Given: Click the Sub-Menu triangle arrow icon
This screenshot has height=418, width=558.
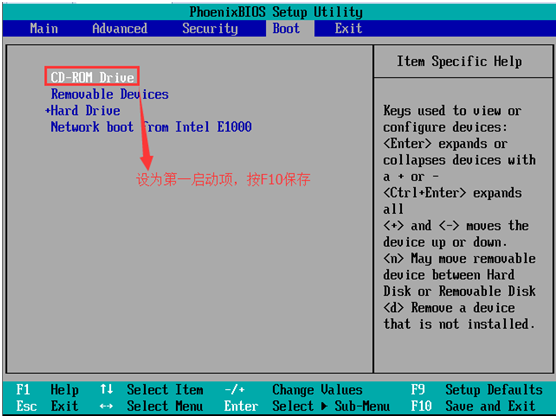Looking at the screenshot, I should (x=324, y=406).
